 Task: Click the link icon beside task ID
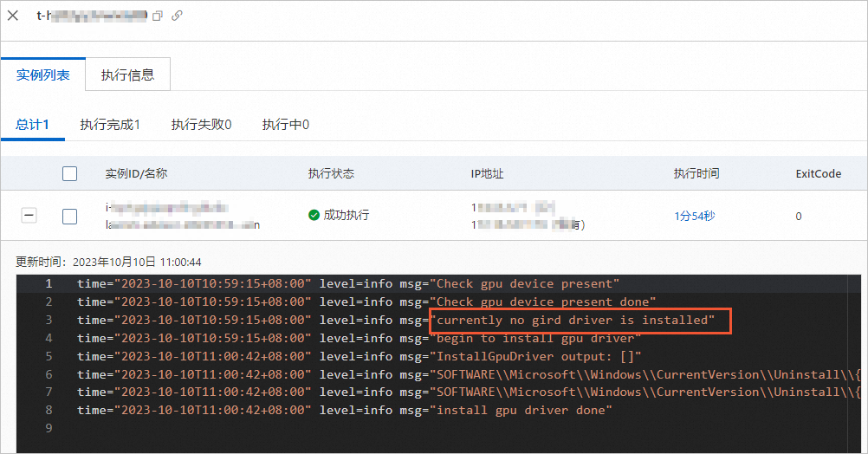tap(177, 16)
